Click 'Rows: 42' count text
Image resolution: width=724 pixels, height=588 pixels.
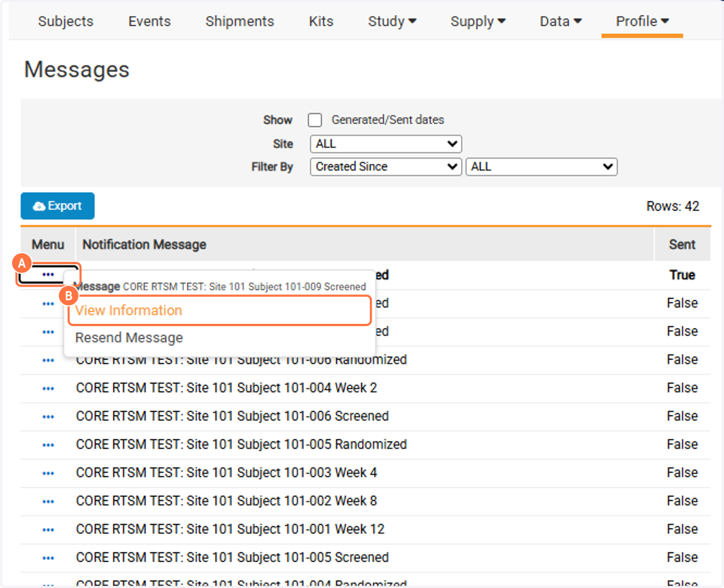pos(673,206)
